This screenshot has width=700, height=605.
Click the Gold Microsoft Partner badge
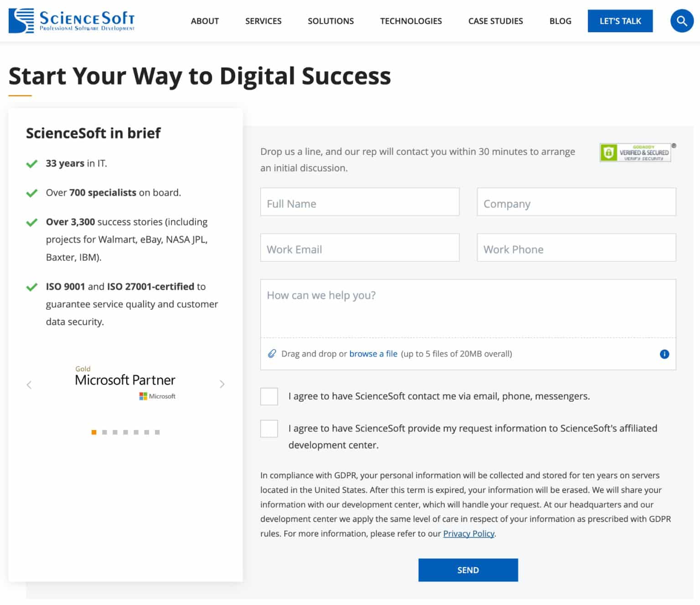[125, 380]
